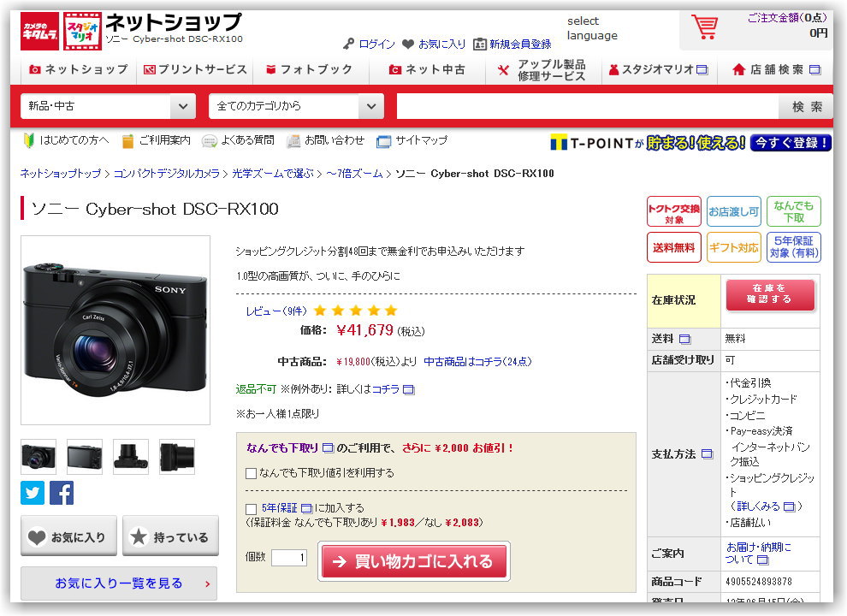This screenshot has height=616, width=847.
Task: Open the 店舗検索 nav tab
Action: click(x=775, y=69)
